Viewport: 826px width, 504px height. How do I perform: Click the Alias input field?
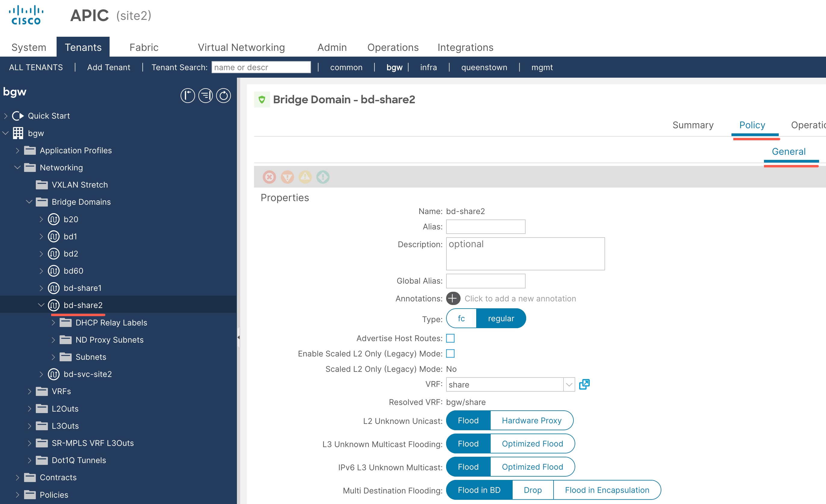click(486, 226)
